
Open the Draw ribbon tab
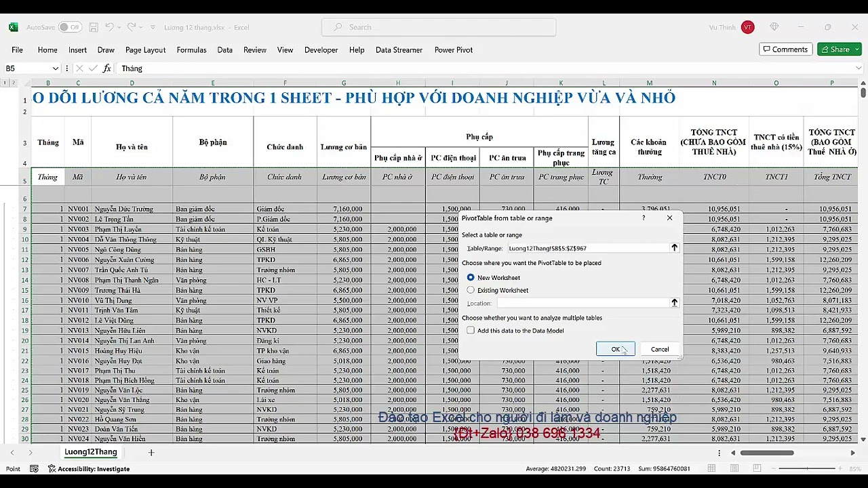106,49
